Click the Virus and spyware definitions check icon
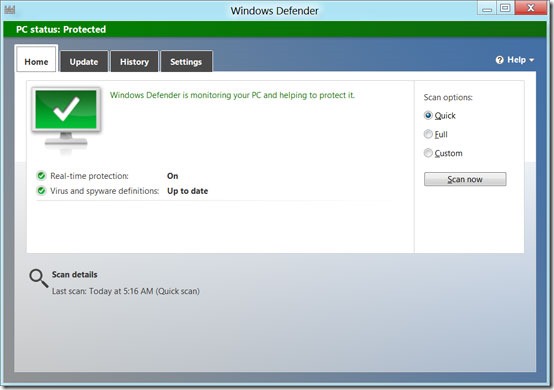Viewport: 554px width, 390px height. point(41,191)
